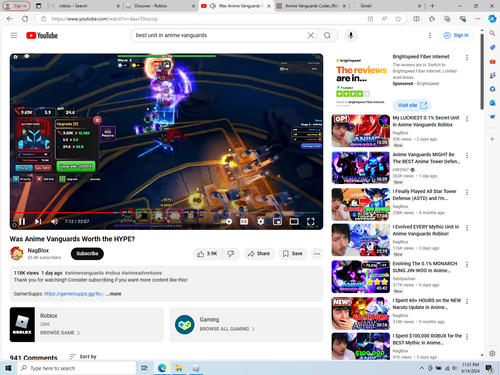Start voice search with microphone
The image size is (500, 375).
click(351, 35)
